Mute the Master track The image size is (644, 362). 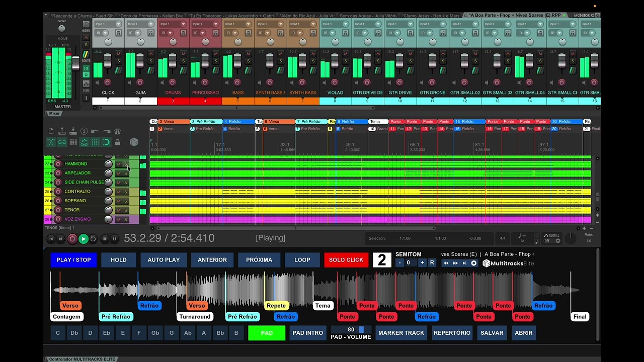point(86,37)
